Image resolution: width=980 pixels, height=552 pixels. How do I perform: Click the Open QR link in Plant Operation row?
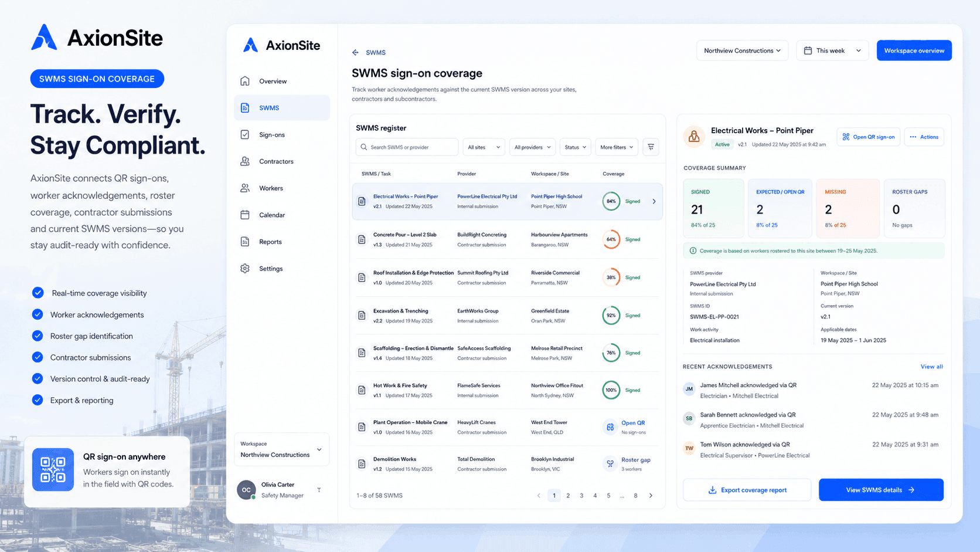click(633, 423)
